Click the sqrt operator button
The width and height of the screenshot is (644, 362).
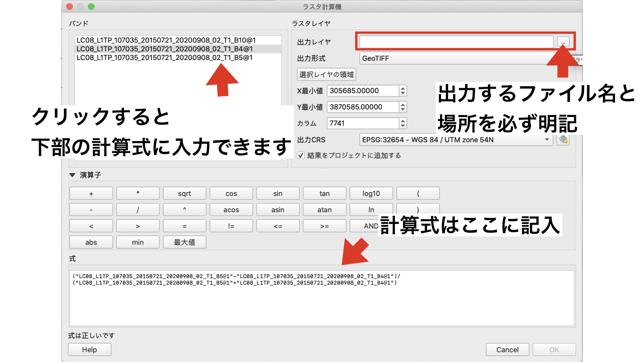184,193
